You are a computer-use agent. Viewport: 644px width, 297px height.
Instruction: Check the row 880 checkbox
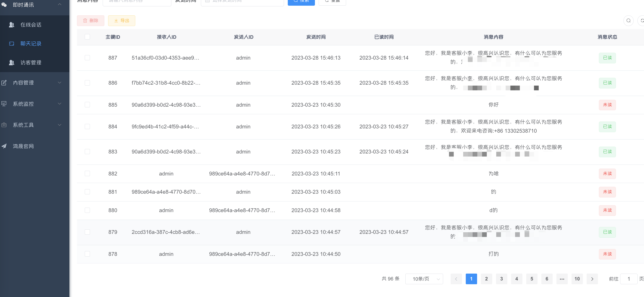tap(87, 210)
